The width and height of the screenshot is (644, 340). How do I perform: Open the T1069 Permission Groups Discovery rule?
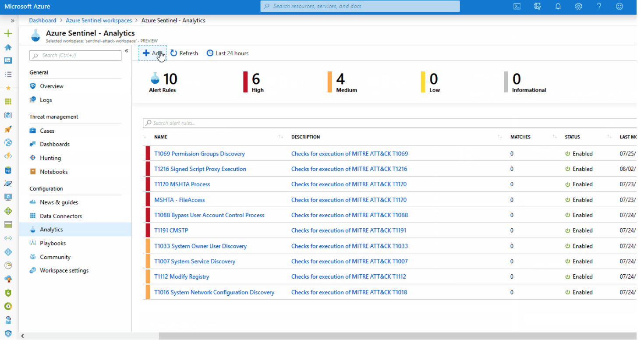[x=199, y=154]
